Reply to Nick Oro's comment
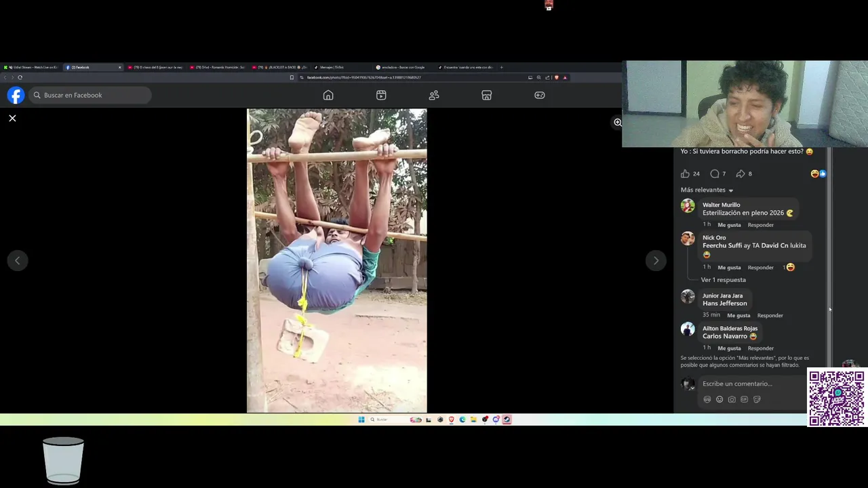868x488 pixels. [760, 268]
